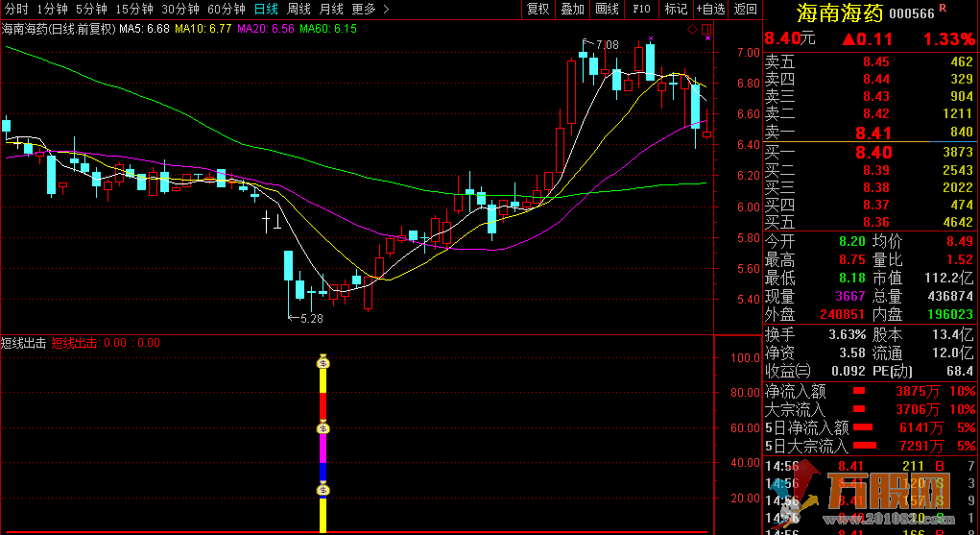Select the 买四 8.37 bid row
This screenshot has height=535, width=980.
pyautogui.click(x=870, y=206)
